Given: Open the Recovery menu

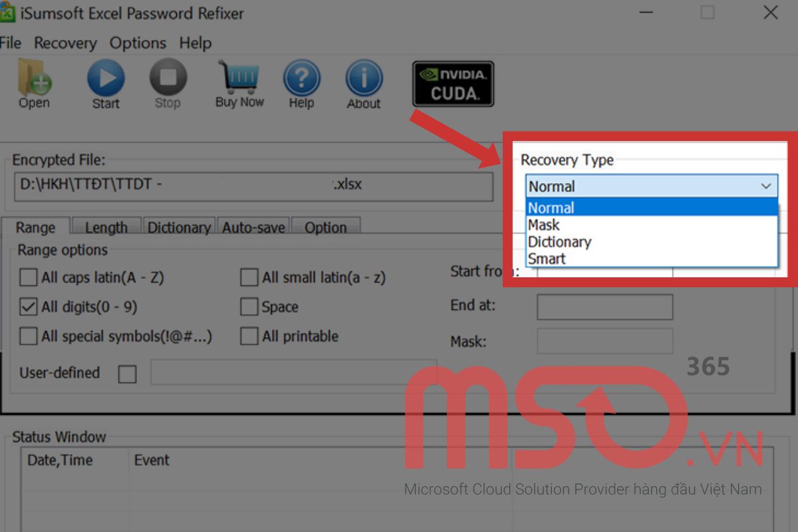Looking at the screenshot, I should pos(65,43).
